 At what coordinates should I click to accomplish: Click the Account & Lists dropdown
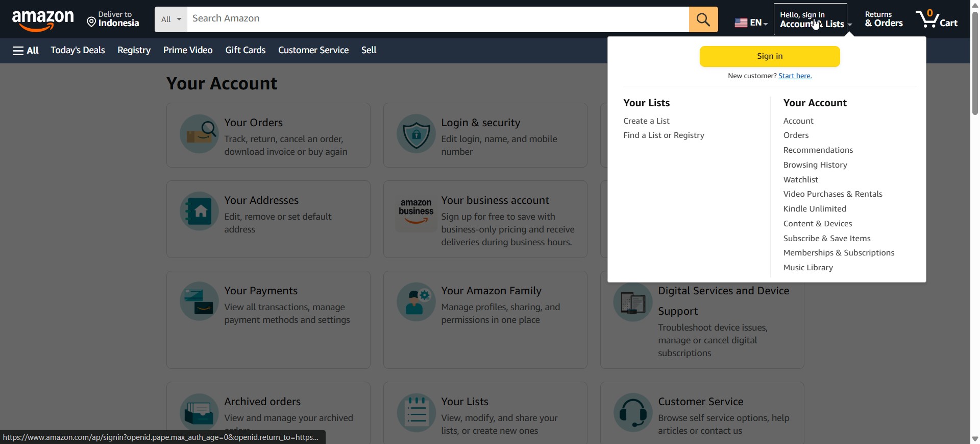click(x=811, y=19)
